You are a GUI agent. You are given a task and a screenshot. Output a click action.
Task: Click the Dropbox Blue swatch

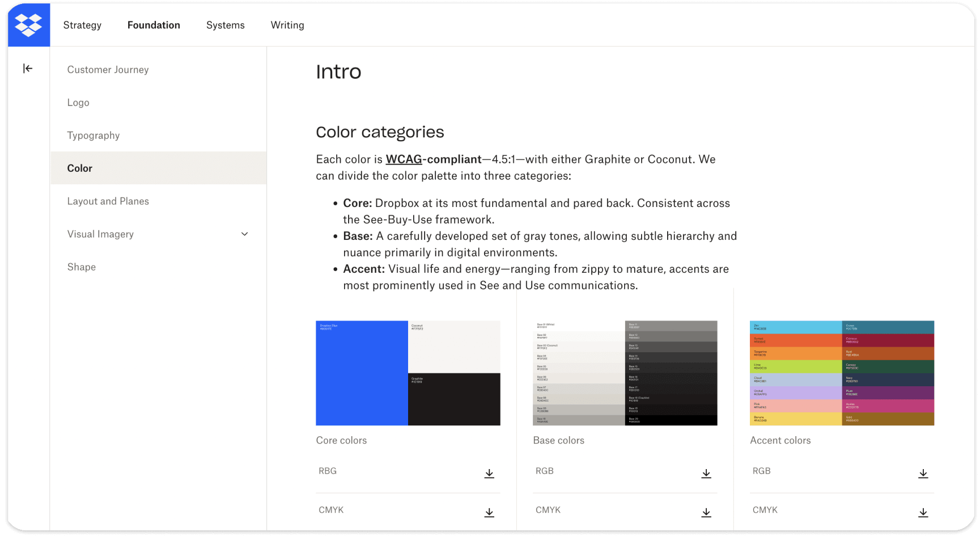(362, 373)
